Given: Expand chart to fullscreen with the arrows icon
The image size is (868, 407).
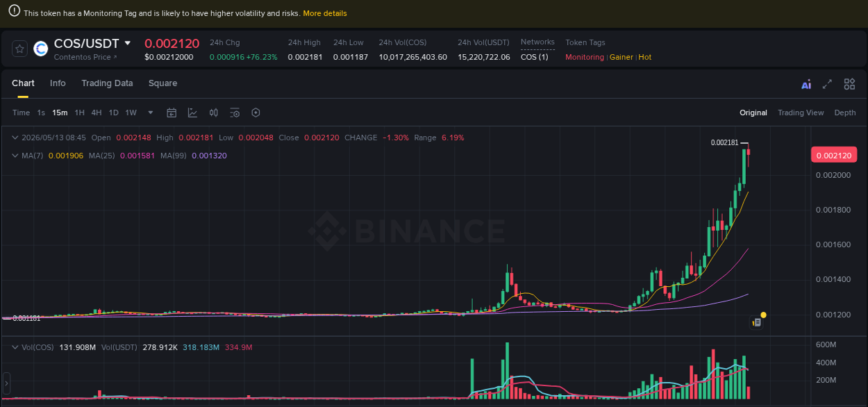Looking at the screenshot, I should (x=827, y=84).
